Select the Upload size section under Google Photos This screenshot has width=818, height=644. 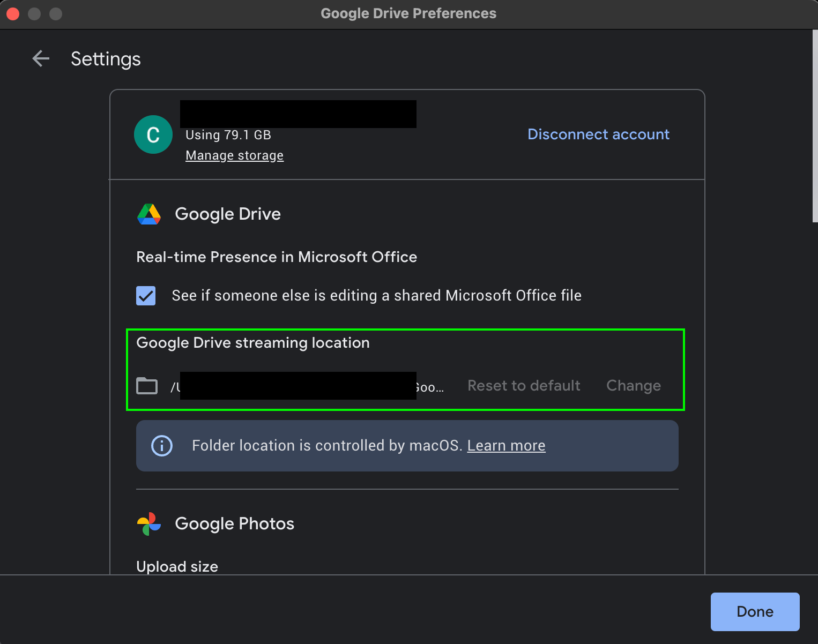[x=177, y=566]
